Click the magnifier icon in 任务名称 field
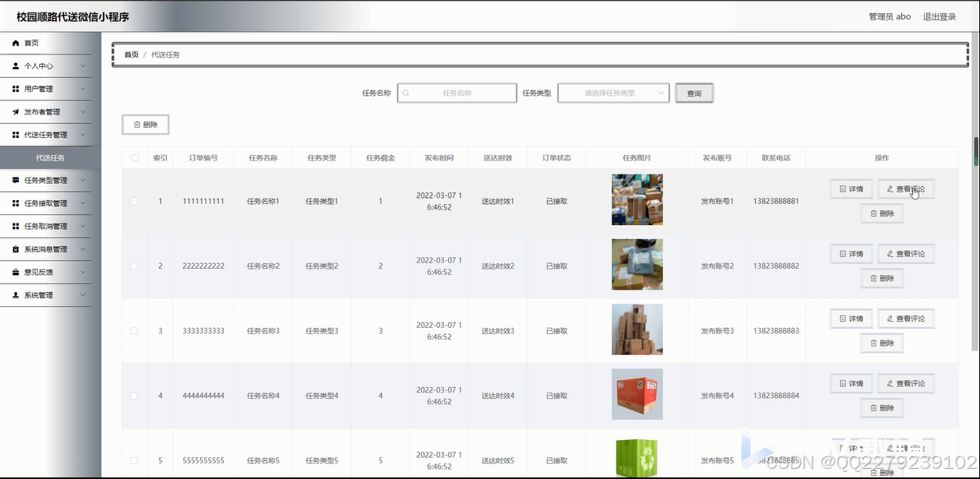This screenshot has height=479, width=980. pyautogui.click(x=406, y=92)
